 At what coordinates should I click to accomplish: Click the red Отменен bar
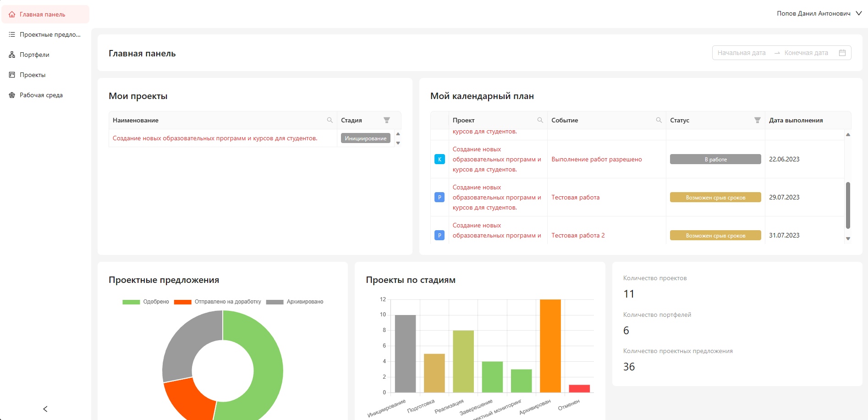579,388
